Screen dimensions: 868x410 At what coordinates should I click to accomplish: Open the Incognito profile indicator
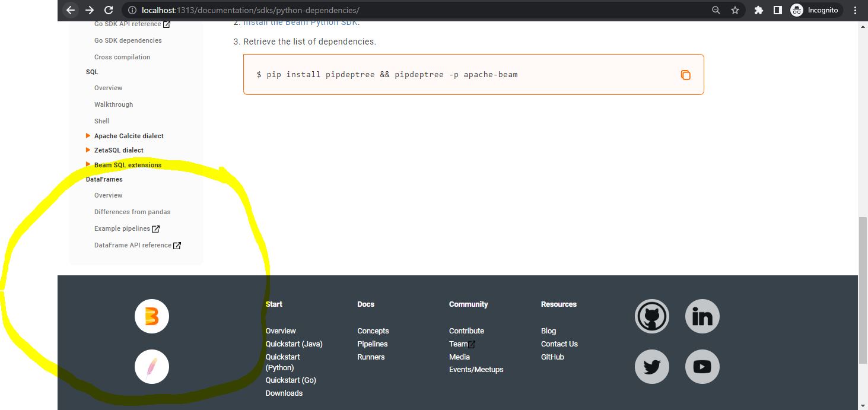[x=816, y=10]
